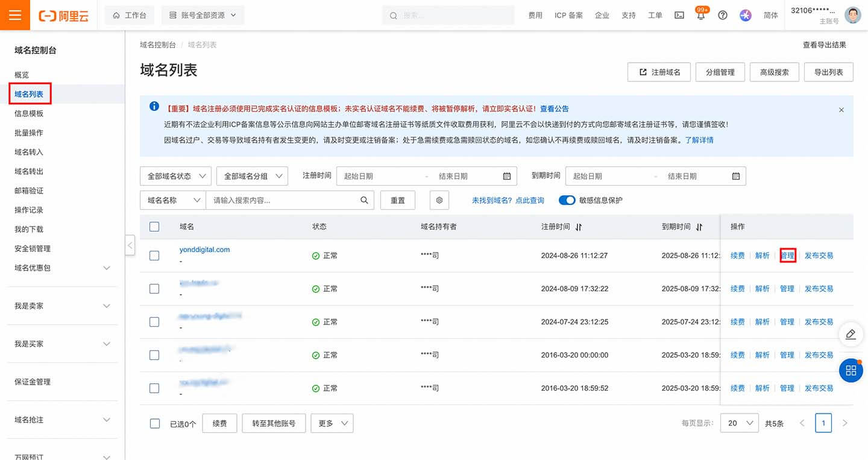Click the 注册域名 button
Viewport: 868px width, 460px height.
(x=659, y=72)
